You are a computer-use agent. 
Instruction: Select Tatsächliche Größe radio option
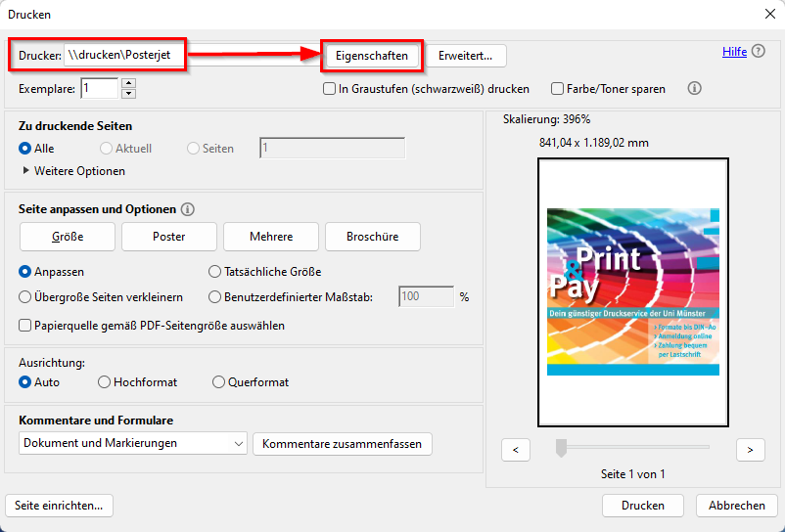click(215, 272)
